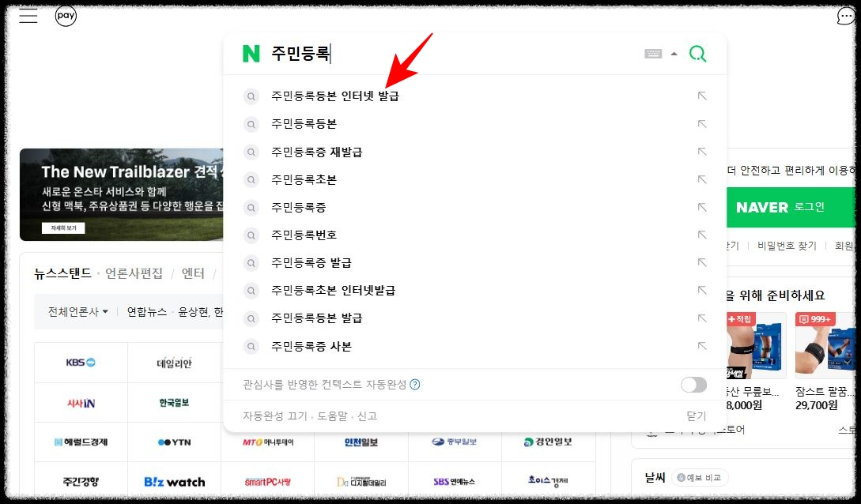The height and width of the screenshot is (504, 861).
Task: Open the virtual keyboard icon
Action: [653, 53]
